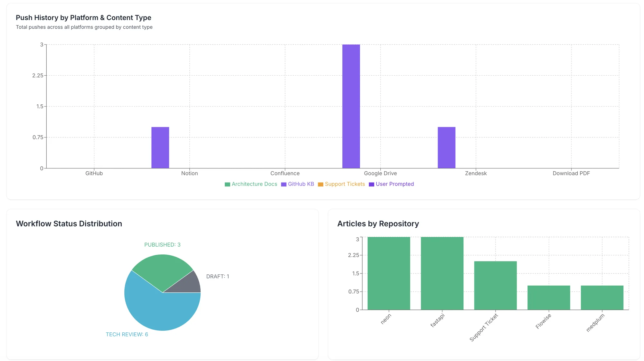Click the 'TECH REVIEW: 6' pie label
Screen dimensions: 644x361
pos(127,334)
